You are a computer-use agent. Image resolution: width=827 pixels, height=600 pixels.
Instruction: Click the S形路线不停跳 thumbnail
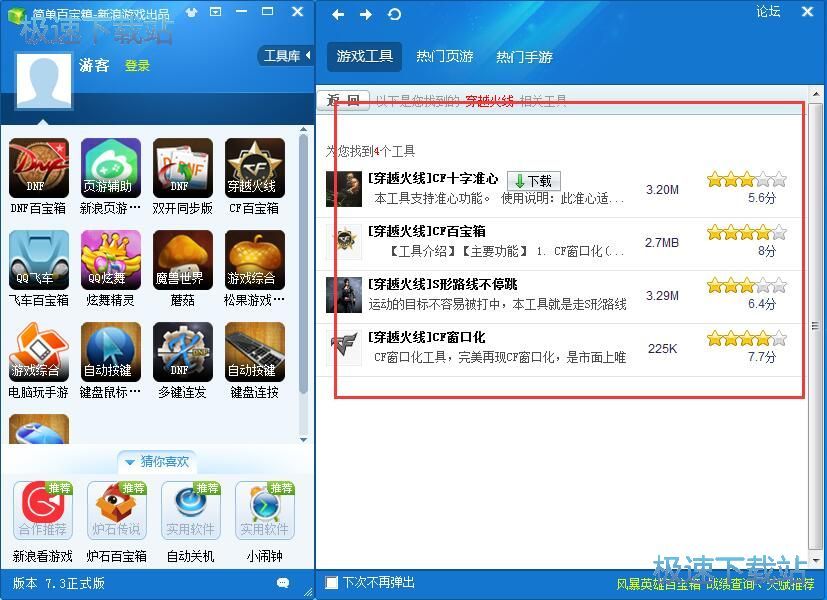(344, 295)
